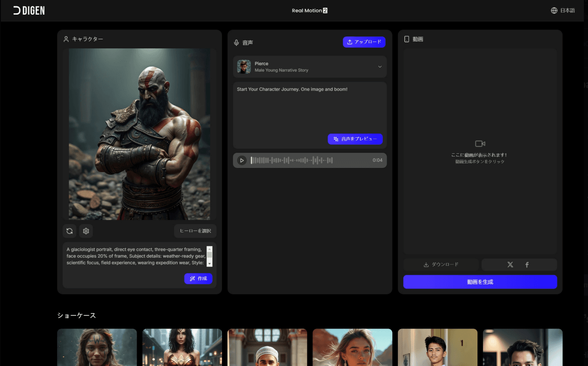Click the prompt scrollbar up arrow
Viewport: 588px width, 366px height.
[x=210, y=249]
